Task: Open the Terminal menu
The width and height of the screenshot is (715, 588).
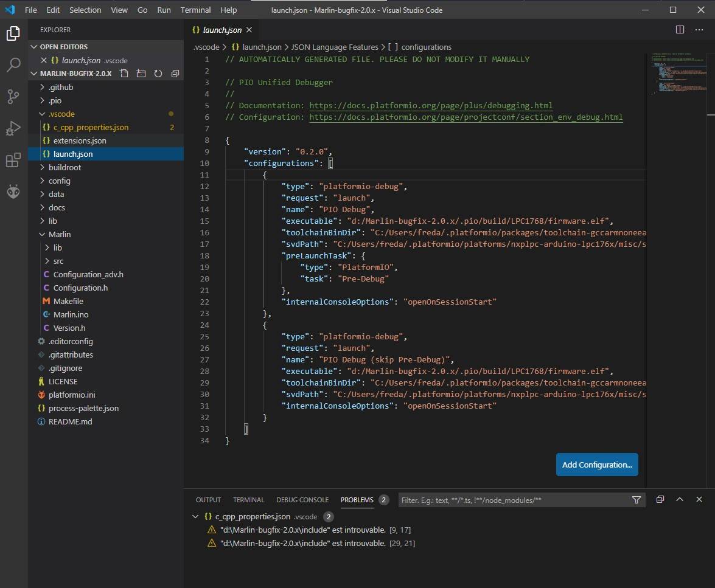Action: (195, 10)
